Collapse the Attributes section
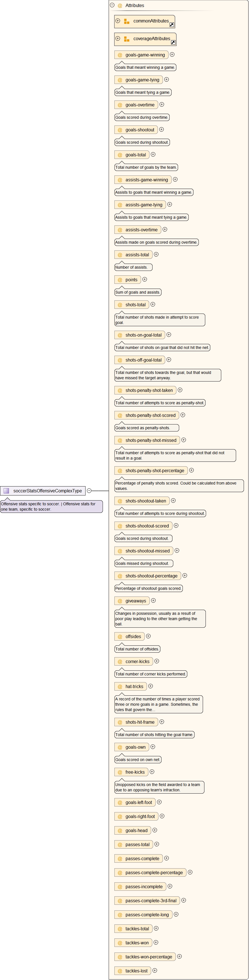 112,5
